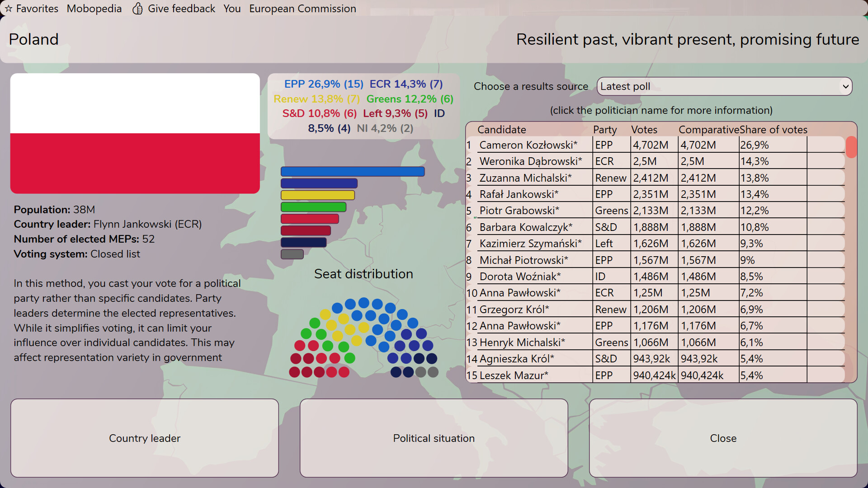Click the blue EPP bar in chart
The height and width of the screenshot is (488, 868).
pyautogui.click(x=353, y=172)
